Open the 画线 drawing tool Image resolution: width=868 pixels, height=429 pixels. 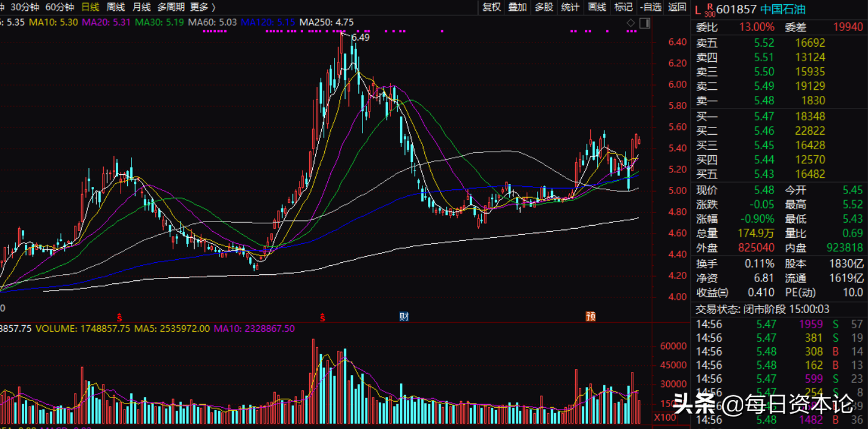coord(597,7)
